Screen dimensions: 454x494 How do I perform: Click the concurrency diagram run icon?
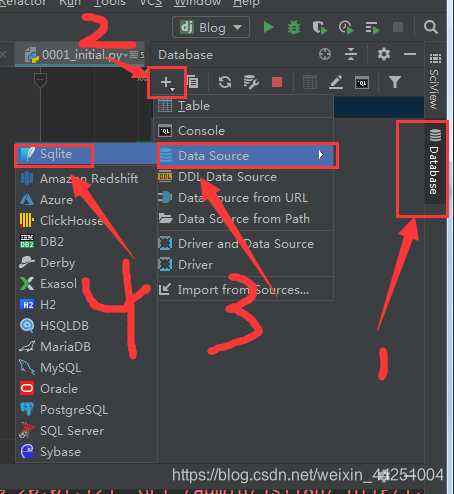(x=372, y=28)
